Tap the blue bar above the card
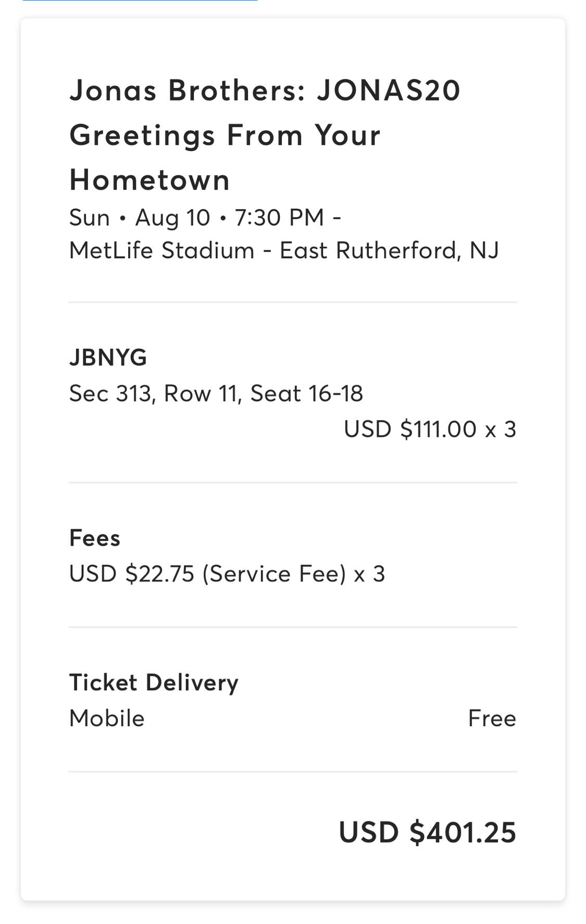 pyautogui.click(x=140, y=1)
